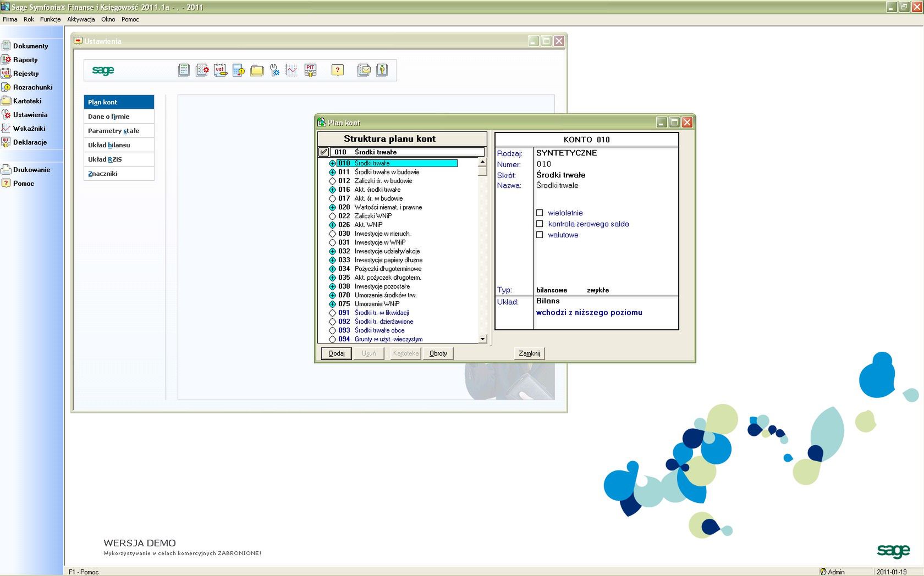
Task: Click the green person toolbar icon
Action: click(x=382, y=70)
